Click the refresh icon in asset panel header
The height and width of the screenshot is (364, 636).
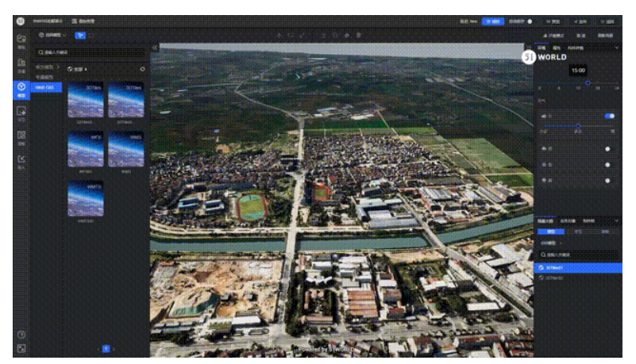[142, 69]
